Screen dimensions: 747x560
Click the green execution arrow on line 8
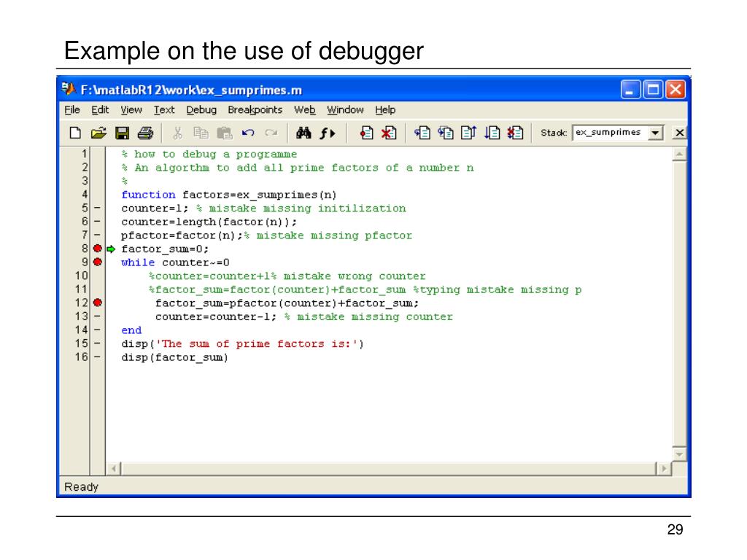click(x=111, y=249)
